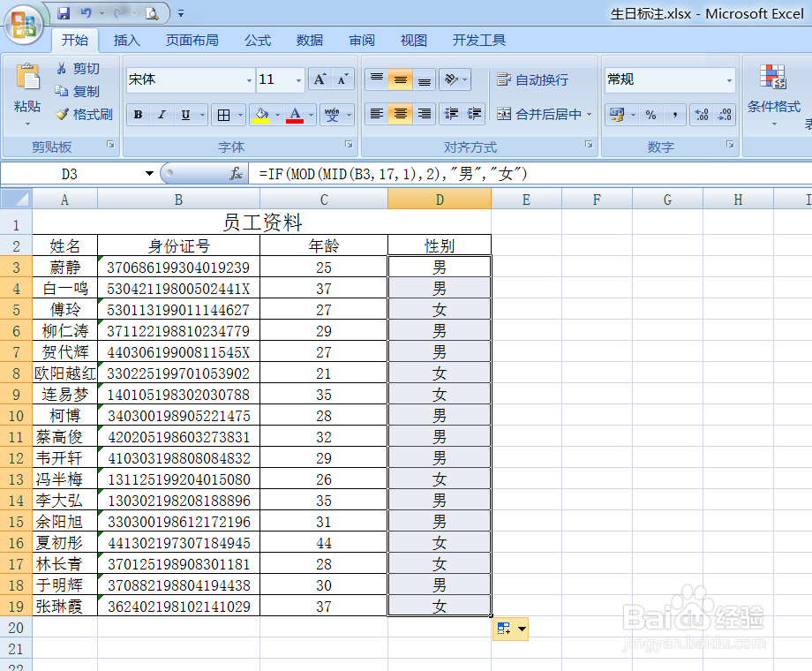Increase the cell indent
Viewport: 812px width, 671px height.
[474, 114]
